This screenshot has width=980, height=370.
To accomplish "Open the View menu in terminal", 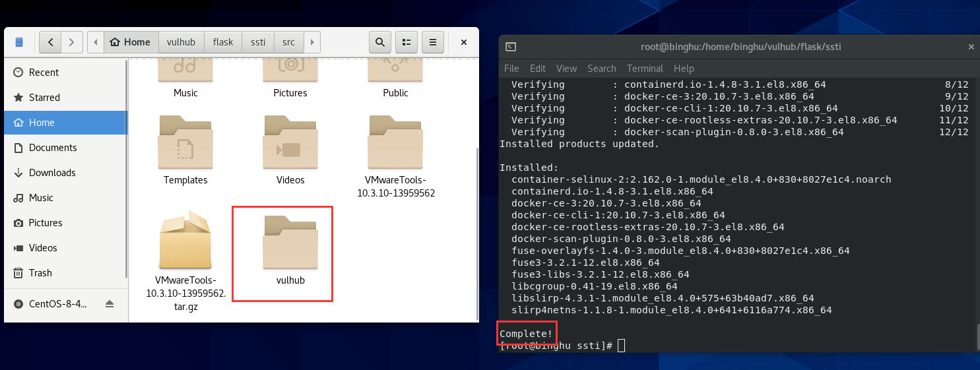I will tap(566, 69).
